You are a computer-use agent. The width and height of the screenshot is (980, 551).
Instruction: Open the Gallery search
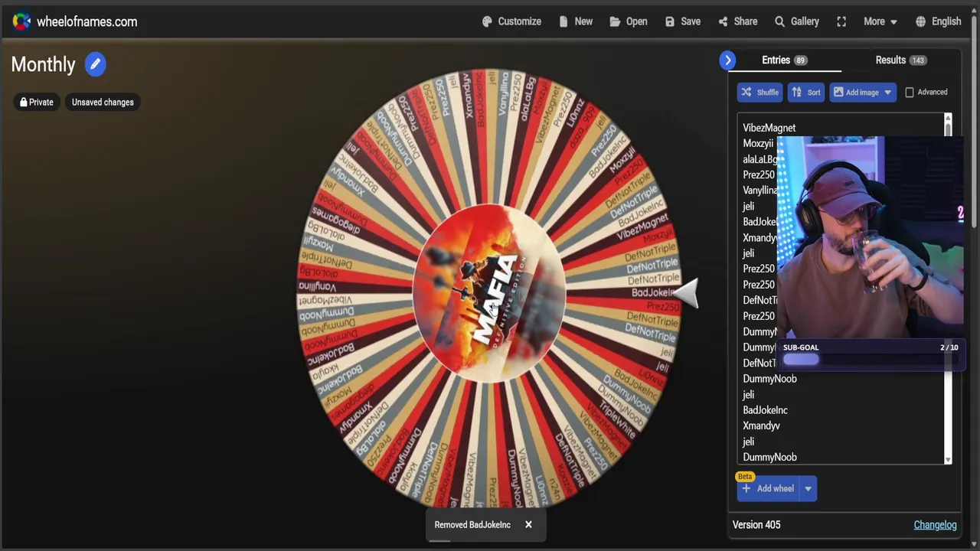797,21
